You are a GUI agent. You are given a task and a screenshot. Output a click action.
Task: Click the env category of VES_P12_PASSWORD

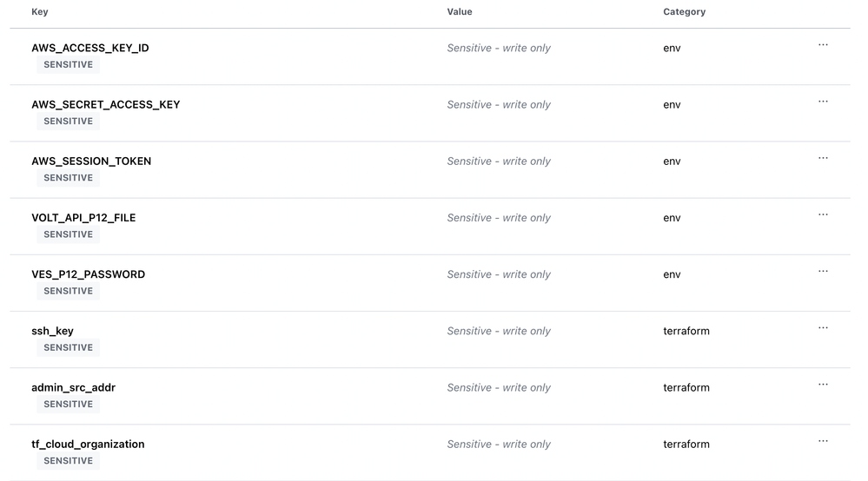pos(672,274)
